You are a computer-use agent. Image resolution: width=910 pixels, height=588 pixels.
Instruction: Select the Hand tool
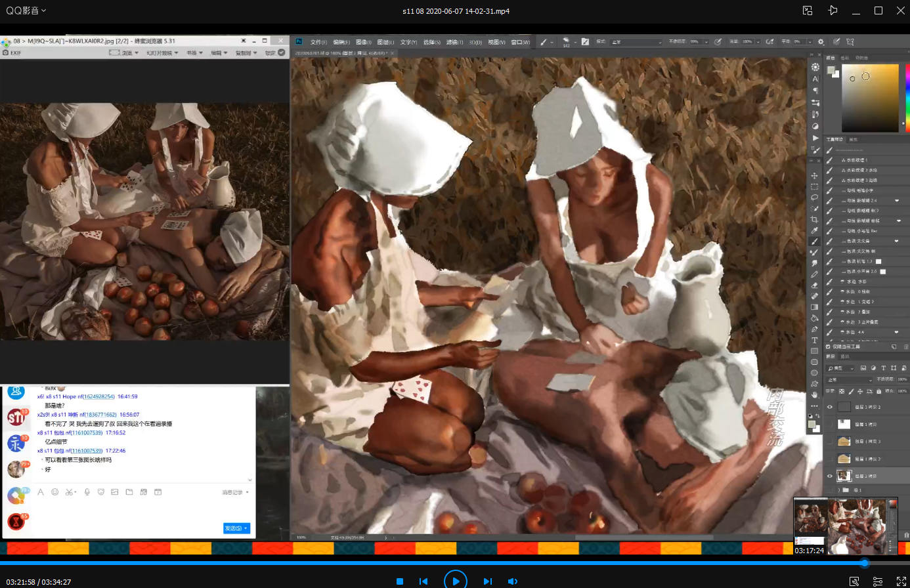[814, 394]
